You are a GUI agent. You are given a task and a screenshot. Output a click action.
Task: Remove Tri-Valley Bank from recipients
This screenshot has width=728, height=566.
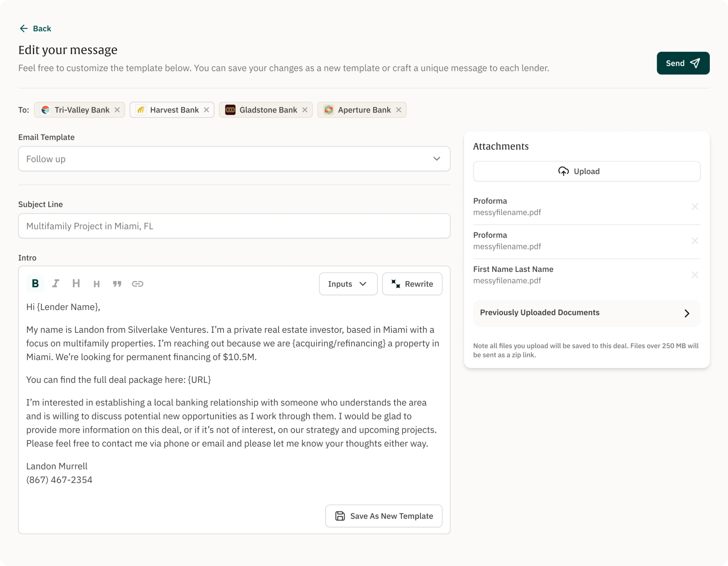pyautogui.click(x=117, y=110)
